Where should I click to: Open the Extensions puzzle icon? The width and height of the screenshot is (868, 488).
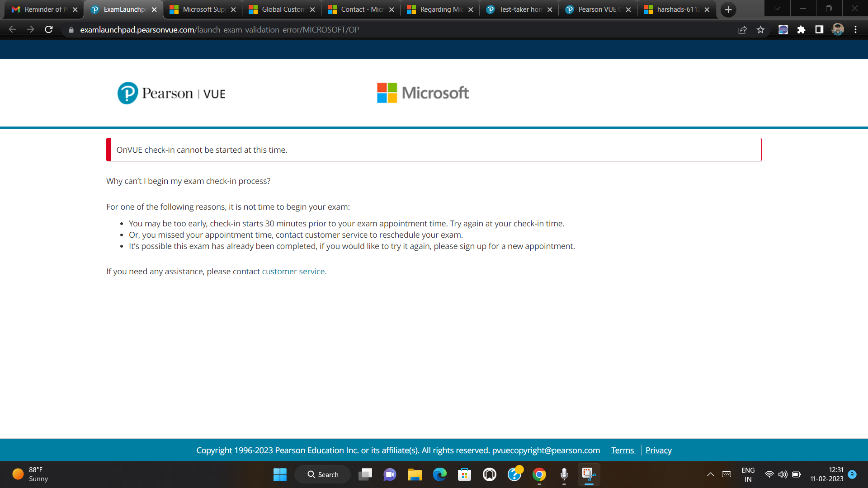click(801, 30)
